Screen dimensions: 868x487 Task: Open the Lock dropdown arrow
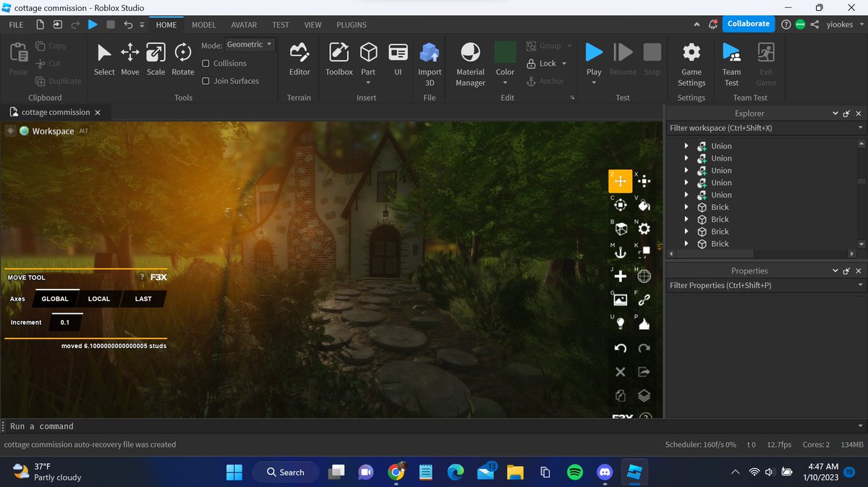(564, 64)
